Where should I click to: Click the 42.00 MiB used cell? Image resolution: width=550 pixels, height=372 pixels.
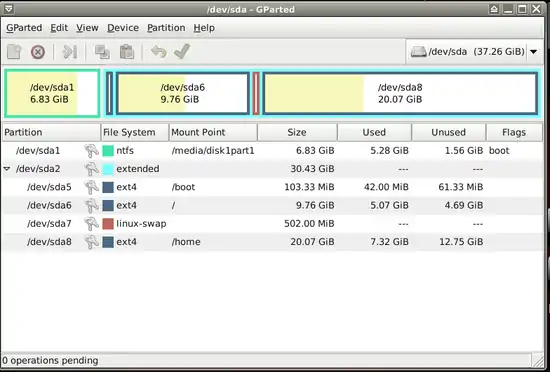pyautogui.click(x=386, y=187)
